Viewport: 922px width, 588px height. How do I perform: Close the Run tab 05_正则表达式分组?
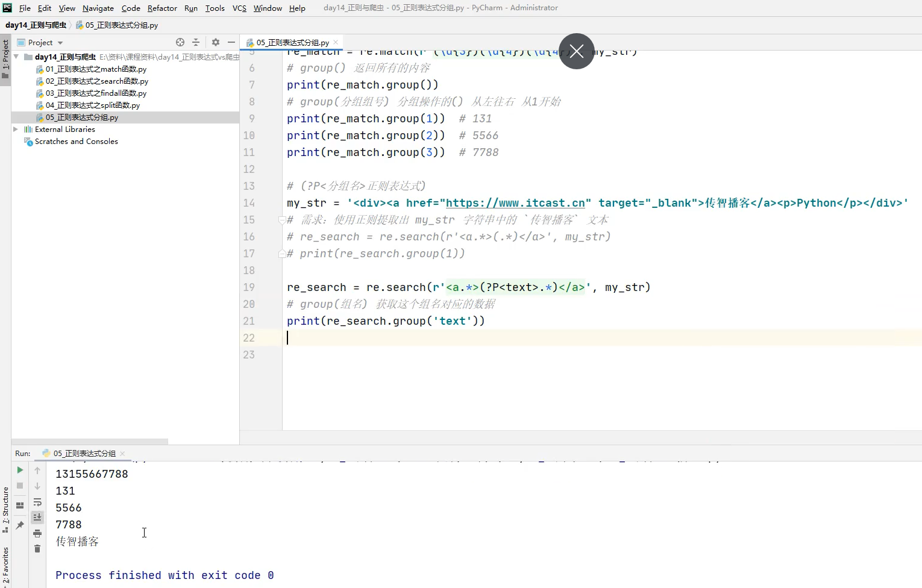pyautogui.click(x=122, y=453)
